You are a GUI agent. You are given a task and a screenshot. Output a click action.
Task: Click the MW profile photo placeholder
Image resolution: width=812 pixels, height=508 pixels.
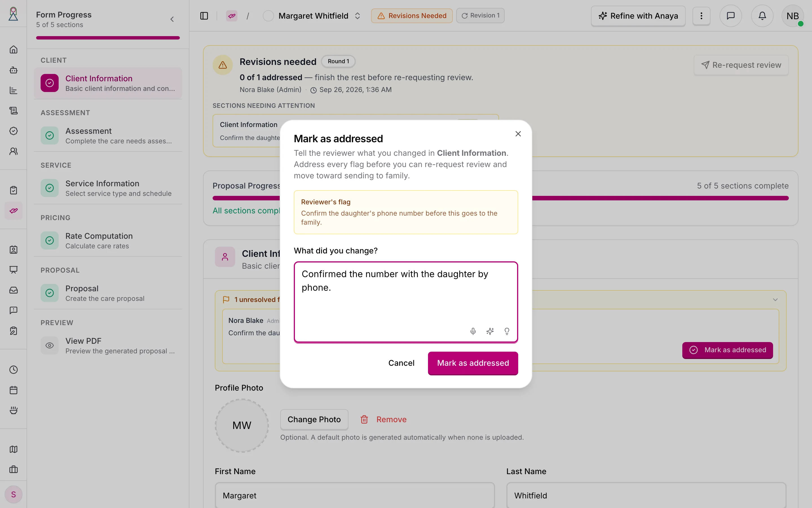coord(242,425)
